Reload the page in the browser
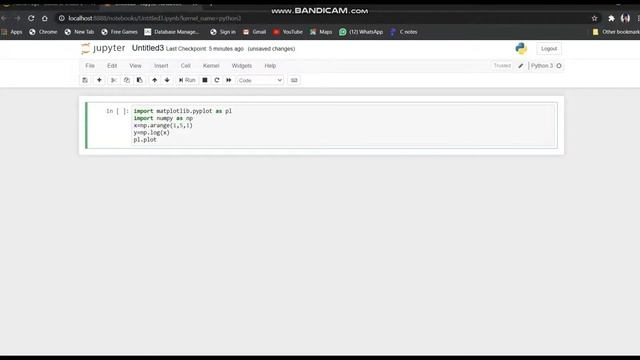The height and width of the screenshot is (360, 640). (31, 18)
